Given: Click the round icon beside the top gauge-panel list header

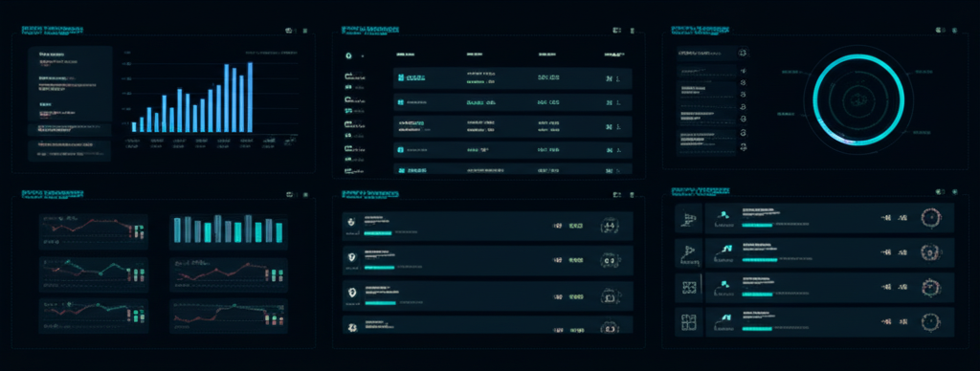Looking at the screenshot, I should 743,54.
